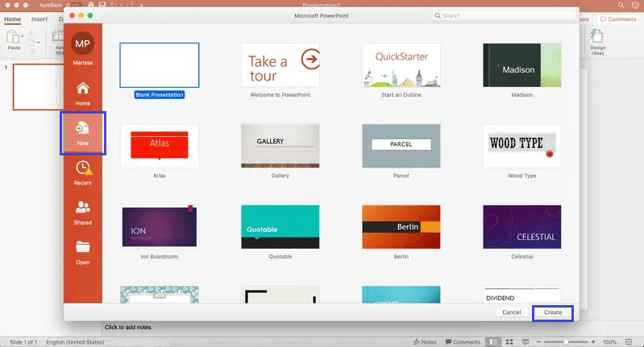Viewport: 644px width, 347px height.
Task: Click the 100% zoom level
Action: [609, 342]
